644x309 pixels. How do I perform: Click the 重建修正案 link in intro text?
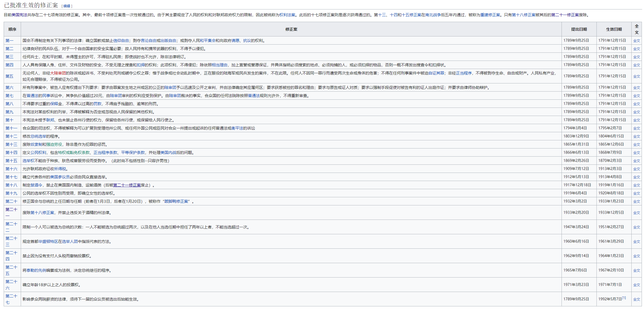490,15
